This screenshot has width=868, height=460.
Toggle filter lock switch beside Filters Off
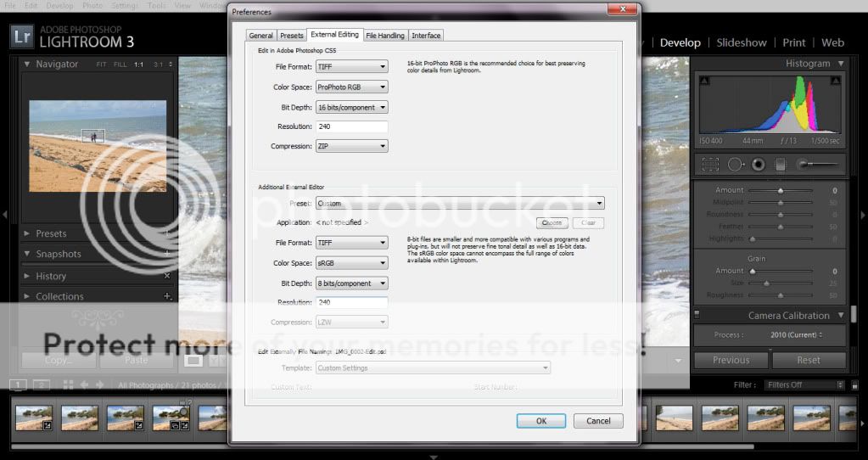click(x=854, y=384)
